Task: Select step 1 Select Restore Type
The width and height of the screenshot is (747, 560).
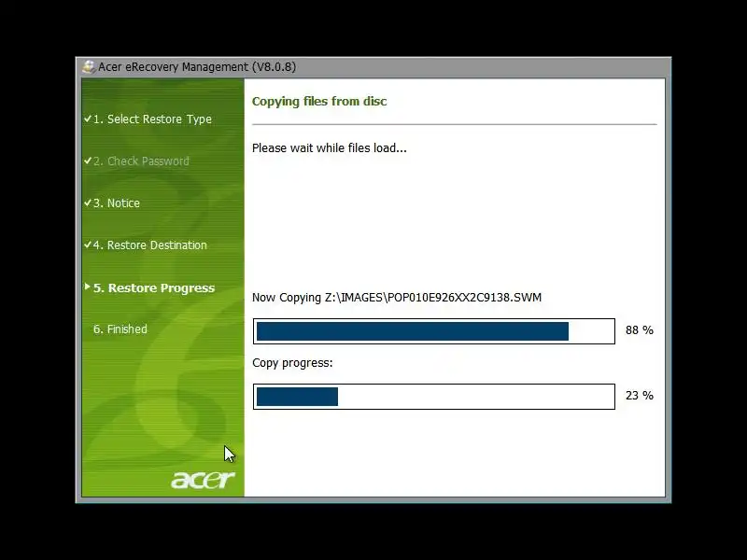Action: (152, 119)
